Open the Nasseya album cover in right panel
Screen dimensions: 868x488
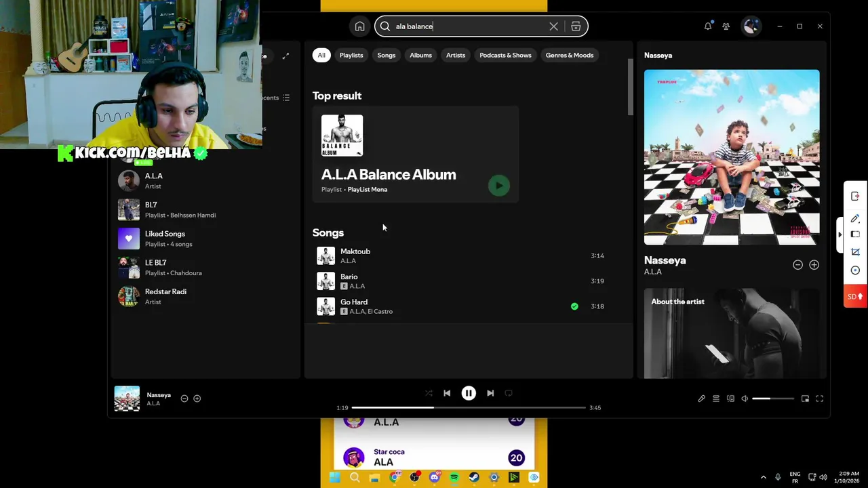tap(732, 157)
